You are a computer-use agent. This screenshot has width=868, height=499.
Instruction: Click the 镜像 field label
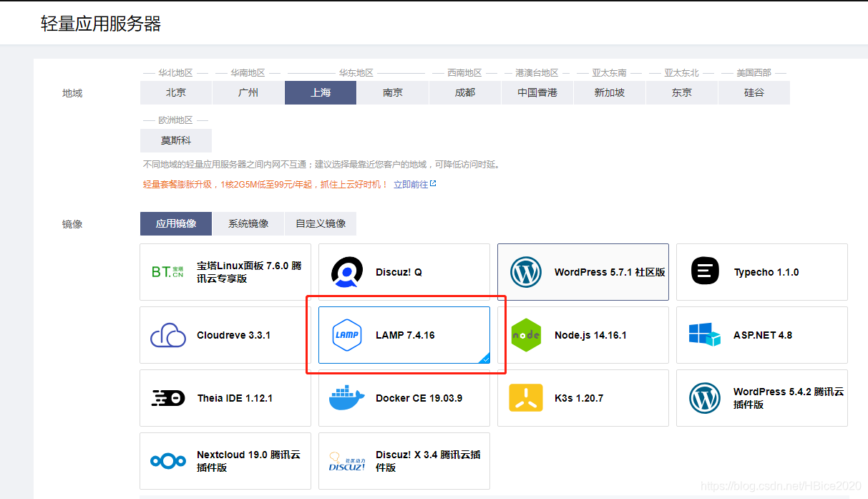tap(72, 224)
